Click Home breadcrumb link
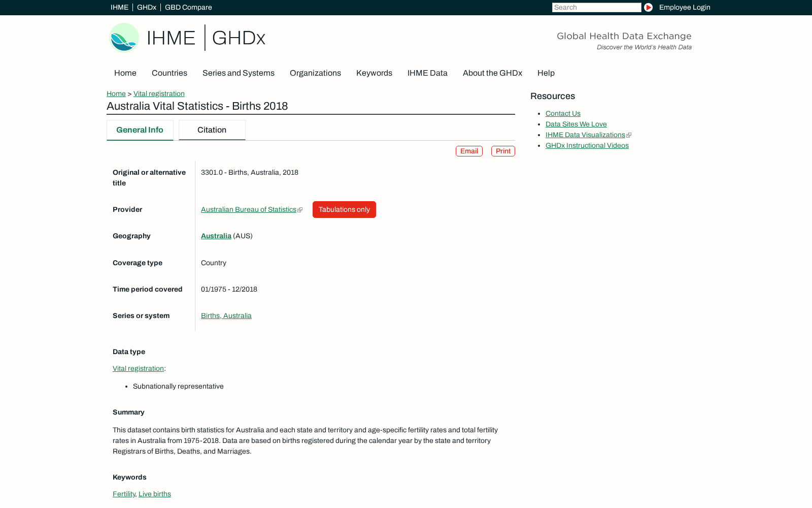The width and height of the screenshot is (812, 508). [116, 94]
